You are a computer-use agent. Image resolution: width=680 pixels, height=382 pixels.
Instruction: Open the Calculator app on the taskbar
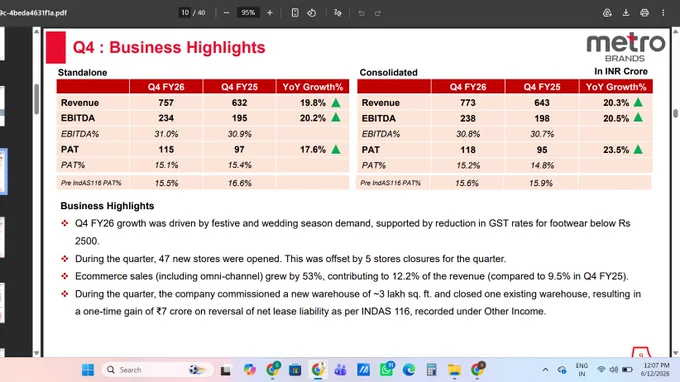432,370
